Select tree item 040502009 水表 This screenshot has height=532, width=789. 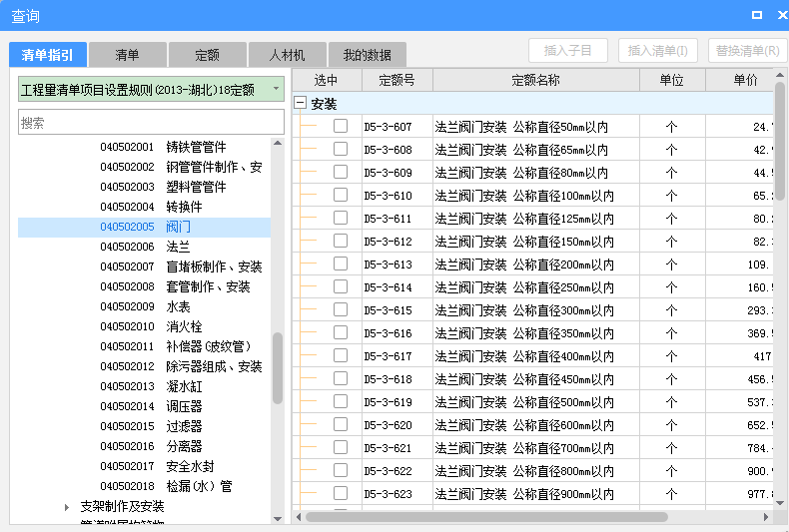click(x=145, y=306)
